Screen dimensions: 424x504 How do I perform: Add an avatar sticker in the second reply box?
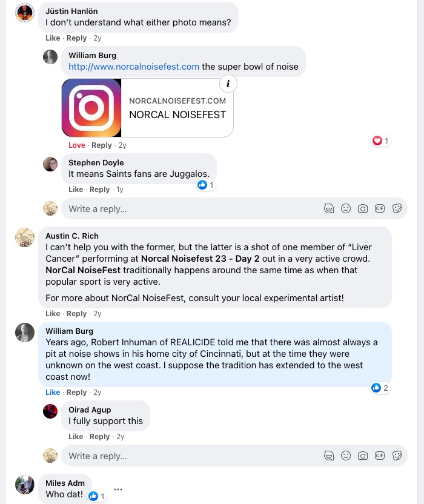click(x=329, y=456)
